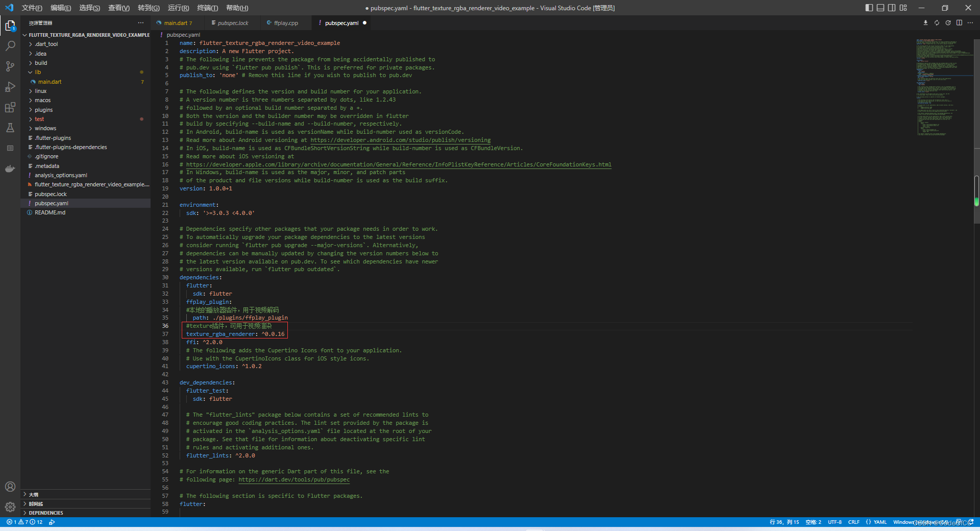This screenshot has width=980, height=531.
Task: Open the Explorer view in the activity bar
Action: 10,26
